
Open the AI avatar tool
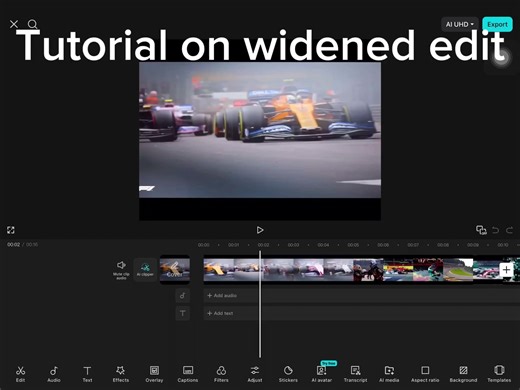pos(322,374)
